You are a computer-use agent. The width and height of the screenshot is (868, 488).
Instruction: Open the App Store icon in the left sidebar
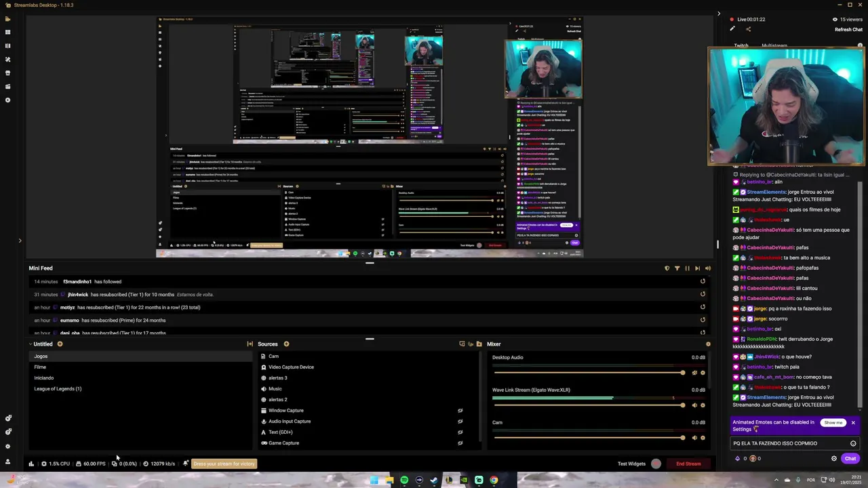(8, 73)
